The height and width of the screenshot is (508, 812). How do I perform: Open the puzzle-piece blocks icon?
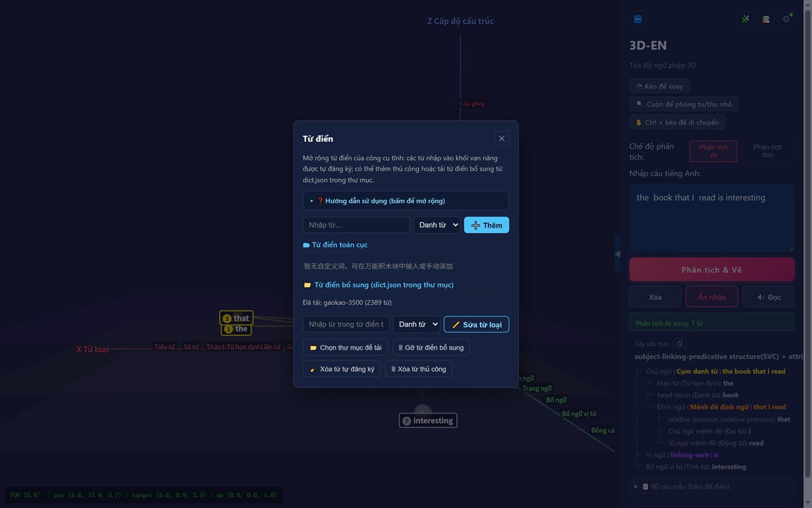(x=746, y=19)
